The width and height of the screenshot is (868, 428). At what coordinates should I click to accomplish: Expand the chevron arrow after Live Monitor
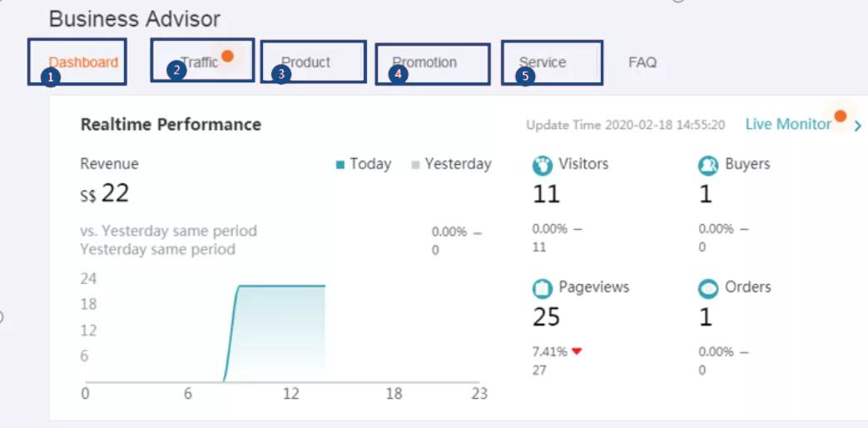pyautogui.click(x=858, y=126)
